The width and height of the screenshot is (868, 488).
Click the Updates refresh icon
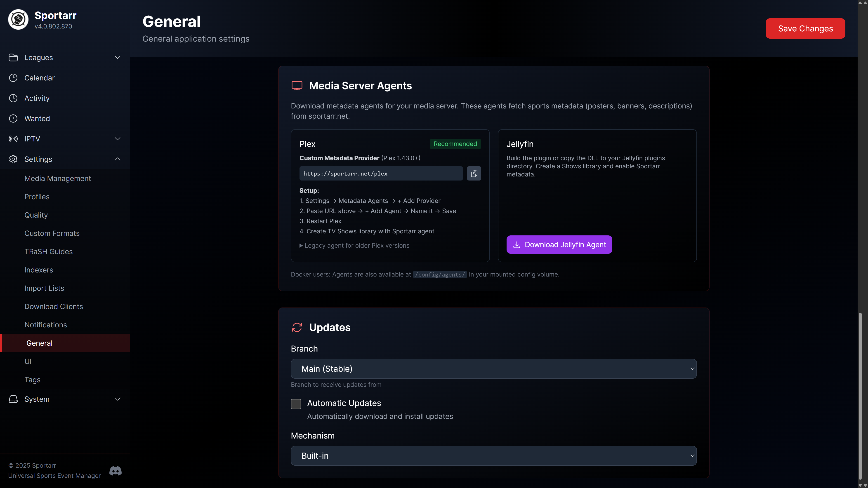coord(297,327)
